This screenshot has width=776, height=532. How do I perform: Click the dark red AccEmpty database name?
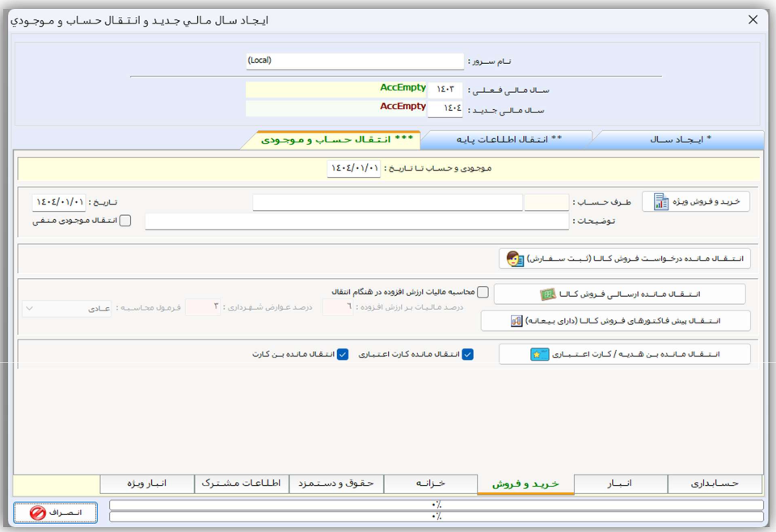coord(403,107)
